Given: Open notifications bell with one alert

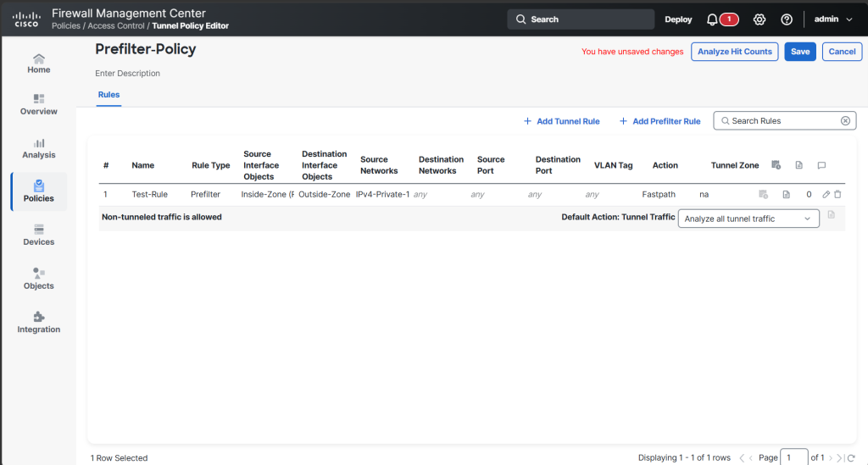Looking at the screenshot, I should pos(722,19).
